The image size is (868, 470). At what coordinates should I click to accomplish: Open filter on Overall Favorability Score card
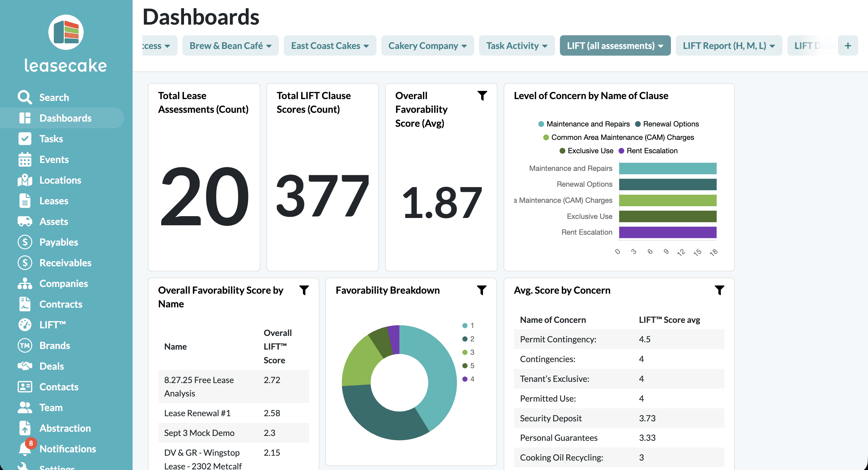[482, 96]
